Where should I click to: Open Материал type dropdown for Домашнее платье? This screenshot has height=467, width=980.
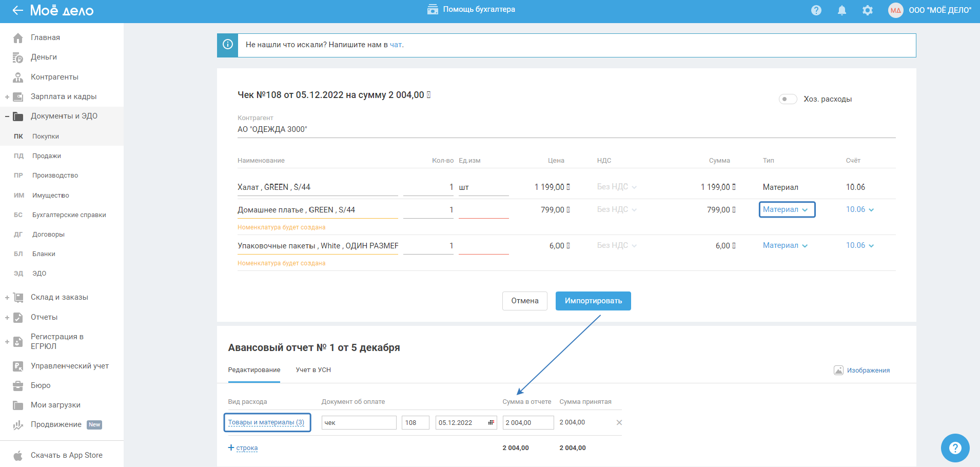point(786,209)
